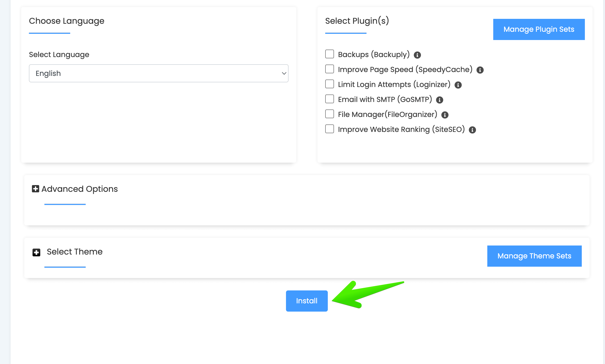Open the Select Language dropdown

pyautogui.click(x=158, y=73)
